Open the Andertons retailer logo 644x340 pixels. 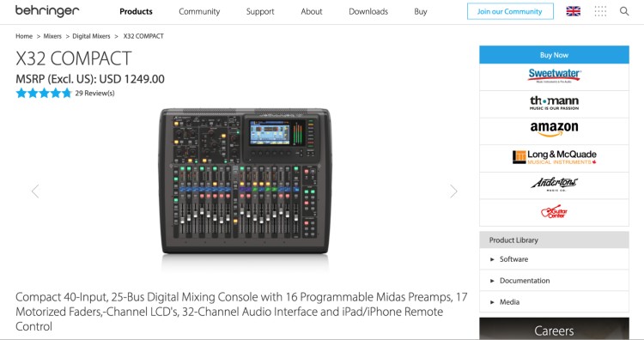pyautogui.click(x=554, y=184)
